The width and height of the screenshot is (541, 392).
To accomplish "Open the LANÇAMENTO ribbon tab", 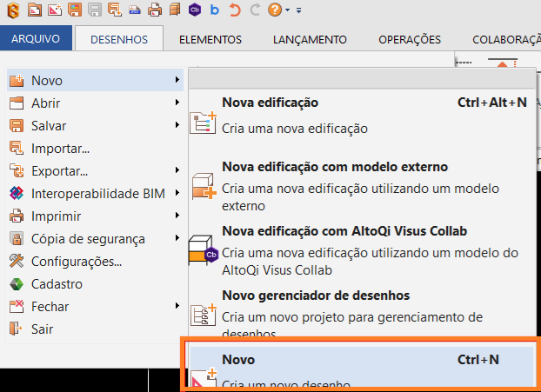I will pyautogui.click(x=310, y=39).
